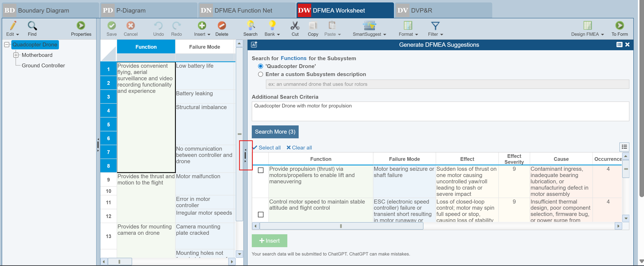Screen dimensions: 644x266
Task: Click the Save checkmark icon
Action: 112,26
